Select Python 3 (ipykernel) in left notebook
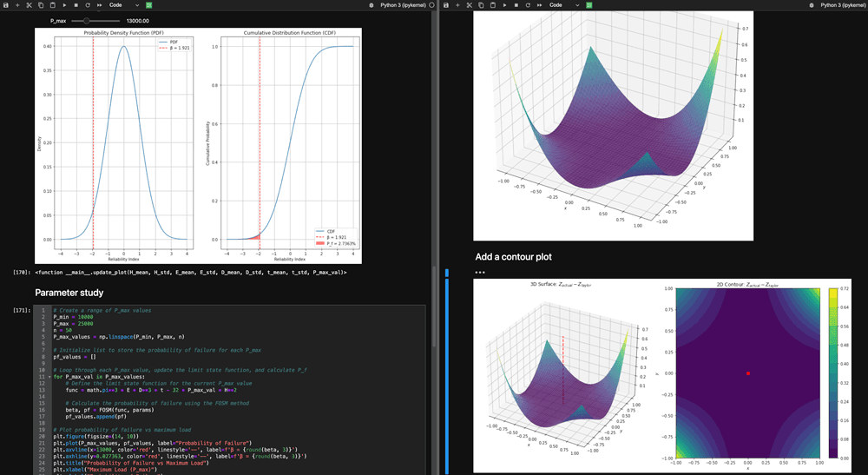 pyautogui.click(x=403, y=5)
